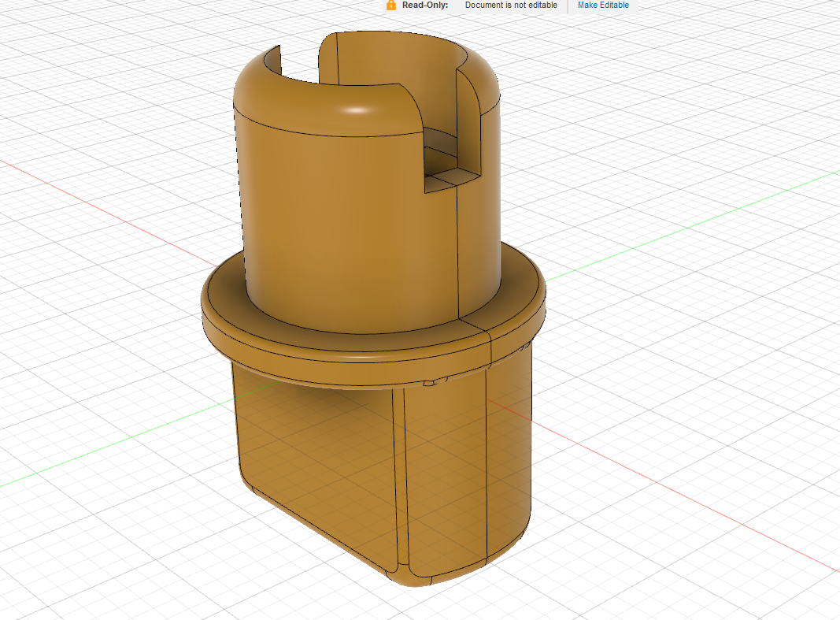Click the Read-Only label
Viewport: 840px width, 620px height.
point(425,5)
